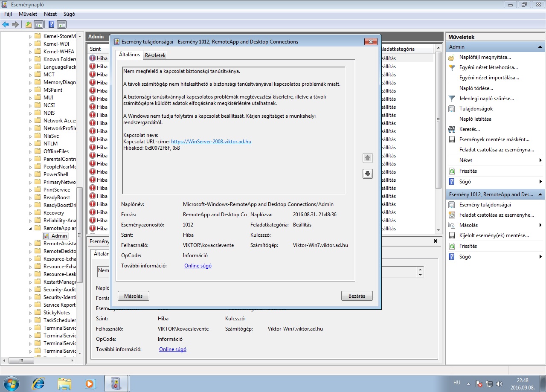Image resolution: width=546 pixels, height=392 pixels.
Task: Click the grey forward arrow toolbar icon
Action: pyautogui.click(x=15, y=24)
